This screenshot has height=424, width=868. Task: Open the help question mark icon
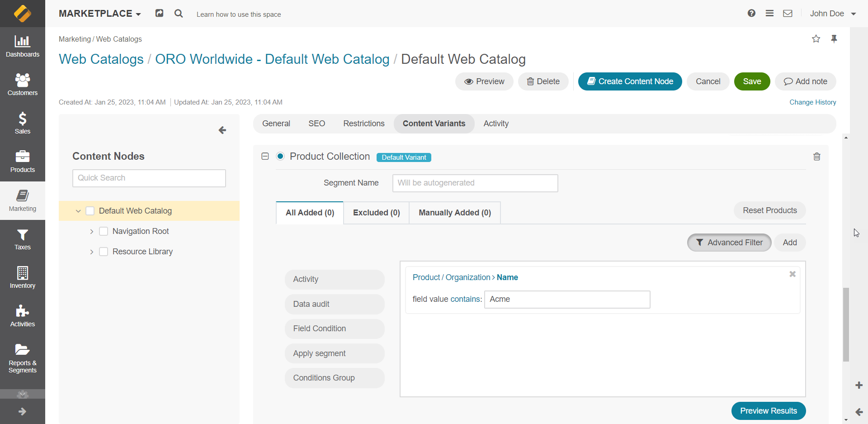pyautogui.click(x=751, y=13)
